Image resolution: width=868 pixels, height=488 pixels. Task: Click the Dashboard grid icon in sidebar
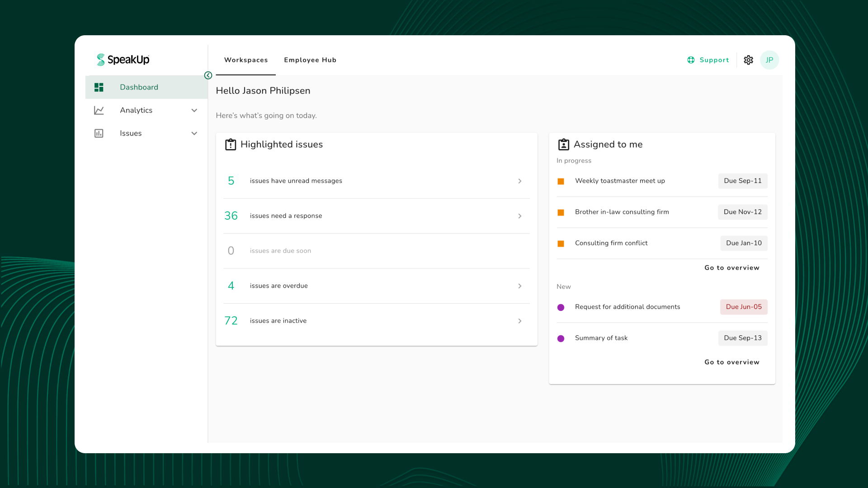(x=99, y=87)
